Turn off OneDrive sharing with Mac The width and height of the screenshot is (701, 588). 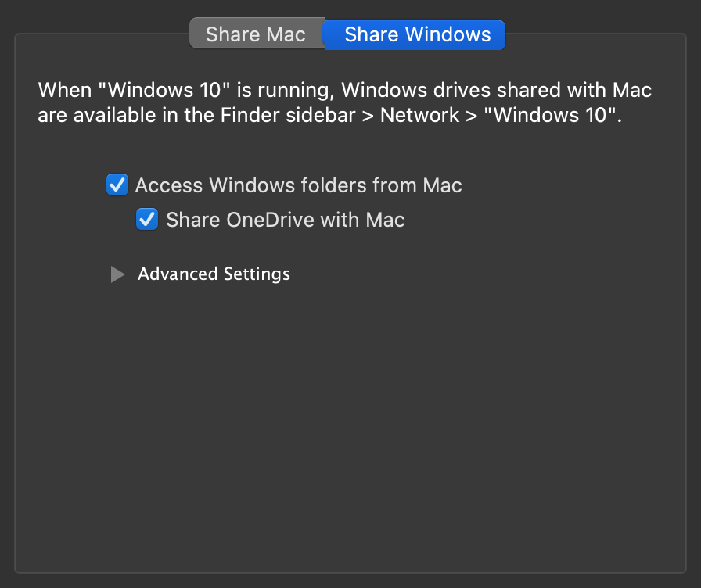pyautogui.click(x=147, y=220)
